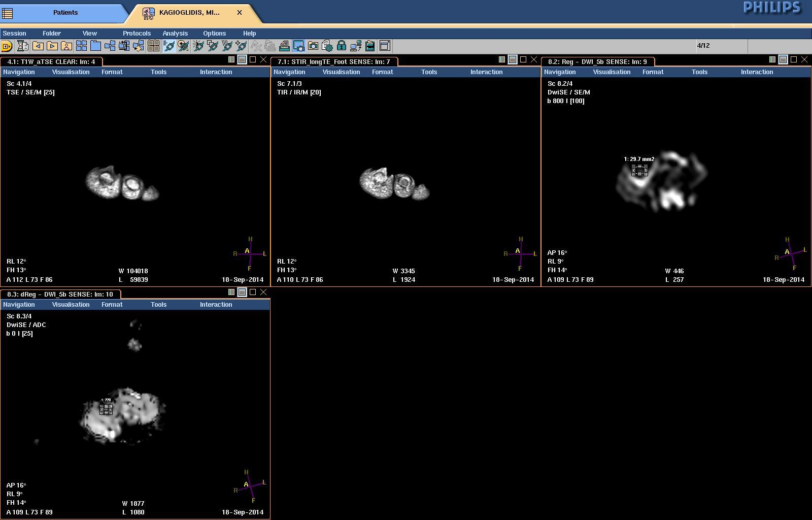Open Interaction menu in Reg DWI_5b viewport
The image size is (812, 520).
tap(757, 72)
